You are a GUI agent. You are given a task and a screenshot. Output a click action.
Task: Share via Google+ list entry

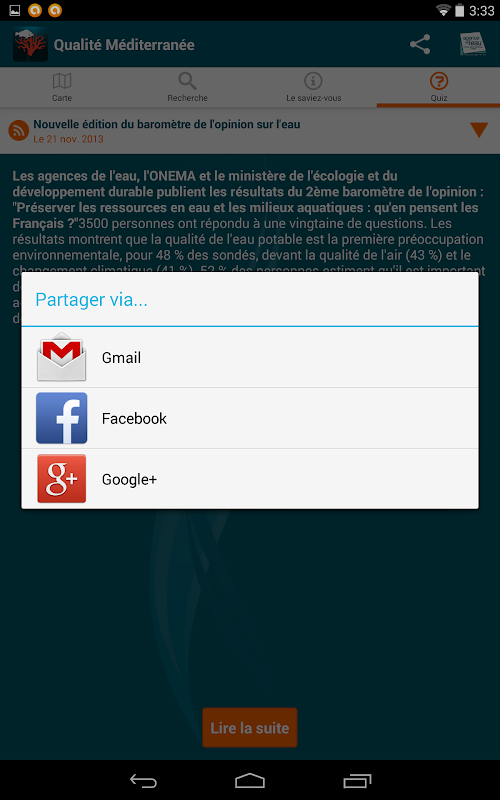pos(250,479)
